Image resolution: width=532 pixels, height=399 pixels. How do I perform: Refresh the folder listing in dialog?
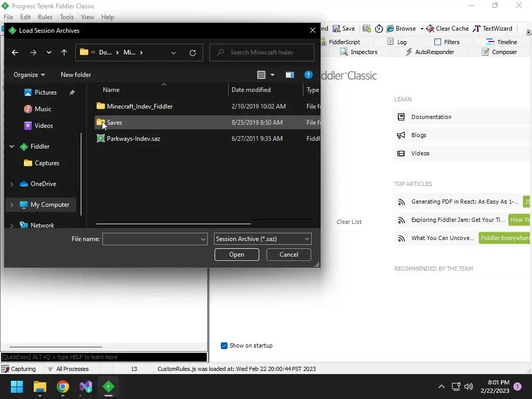pyautogui.click(x=192, y=52)
